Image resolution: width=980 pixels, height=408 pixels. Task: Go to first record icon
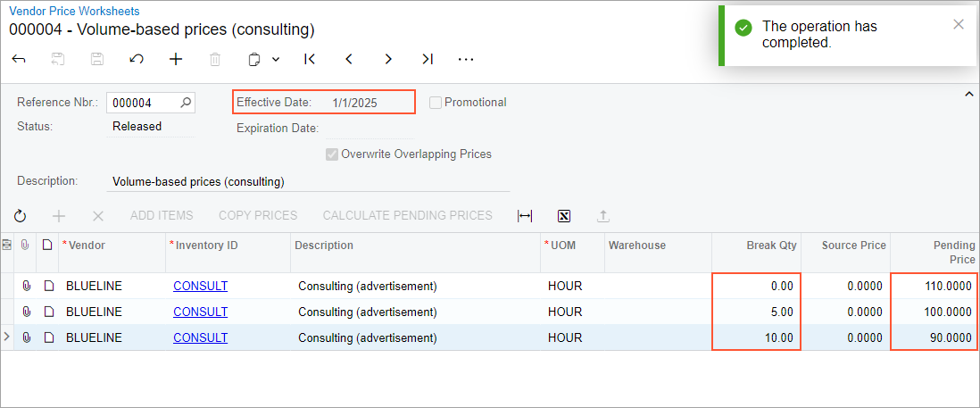pos(310,59)
